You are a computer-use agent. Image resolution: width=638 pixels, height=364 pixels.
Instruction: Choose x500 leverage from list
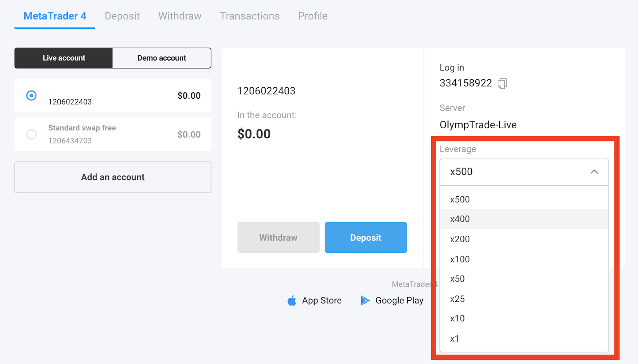(x=524, y=200)
